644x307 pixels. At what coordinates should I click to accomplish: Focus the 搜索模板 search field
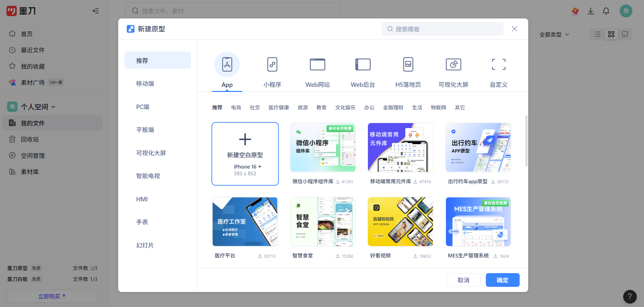(x=442, y=29)
